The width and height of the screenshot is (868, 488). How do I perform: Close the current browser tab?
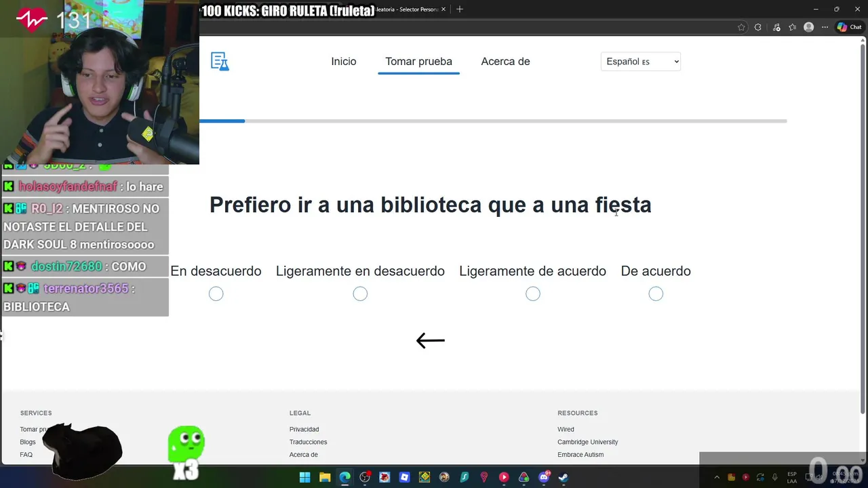tap(443, 9)
